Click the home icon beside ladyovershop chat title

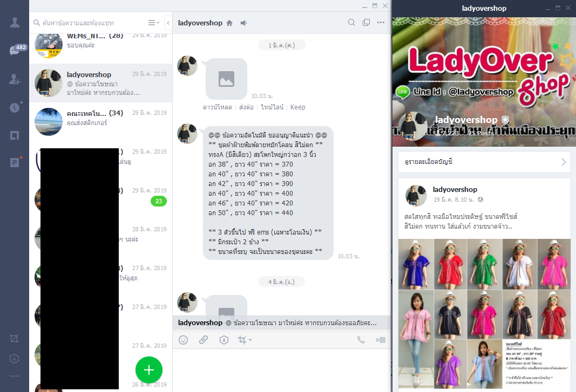click(229, 23)
